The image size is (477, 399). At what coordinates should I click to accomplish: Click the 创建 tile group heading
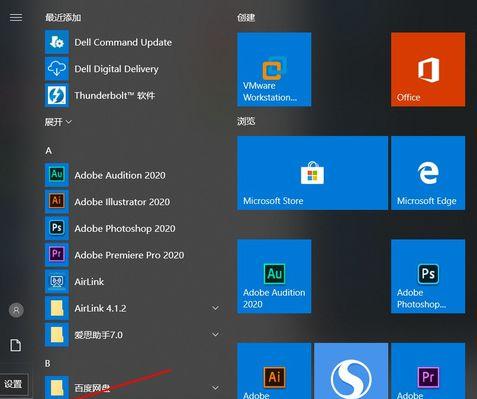[x=246, y=17]
